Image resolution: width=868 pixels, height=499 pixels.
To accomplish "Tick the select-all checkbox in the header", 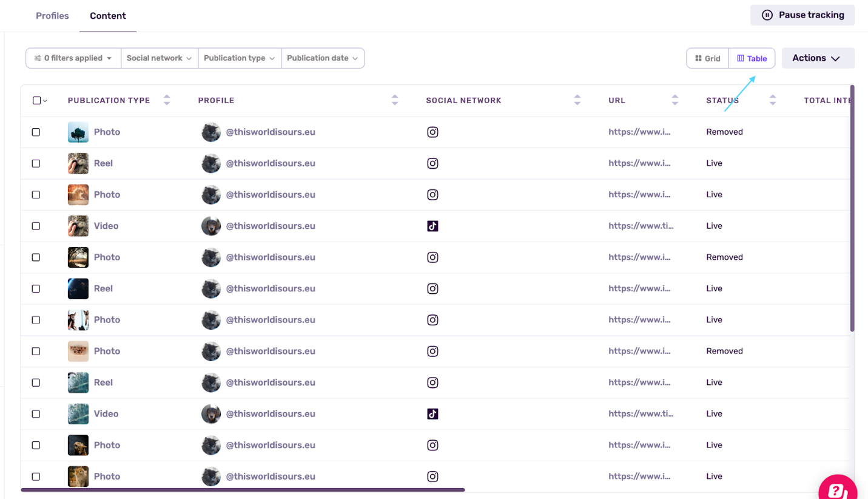I will (36, 100).
